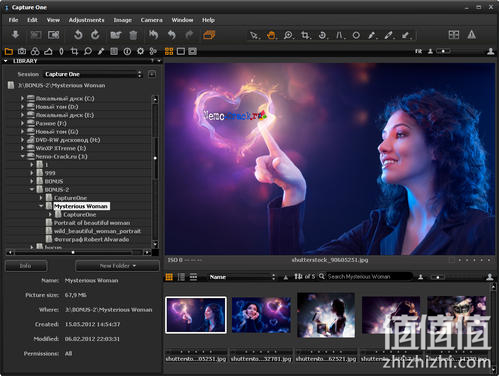
Task: Open the Output gear tool tab
Action: (140, 51)
